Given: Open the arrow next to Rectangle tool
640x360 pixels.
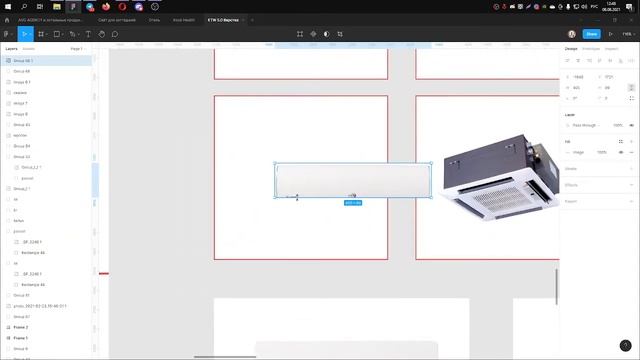Looking at the screenshot, I should point(62,35).
